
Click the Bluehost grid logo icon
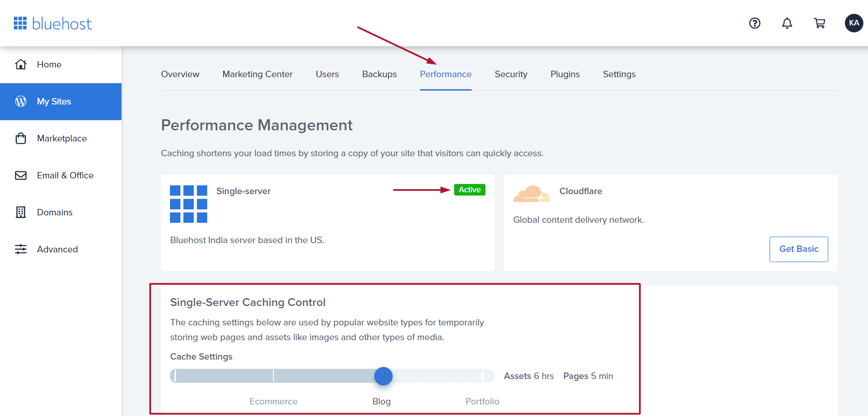tap(20, 23)
